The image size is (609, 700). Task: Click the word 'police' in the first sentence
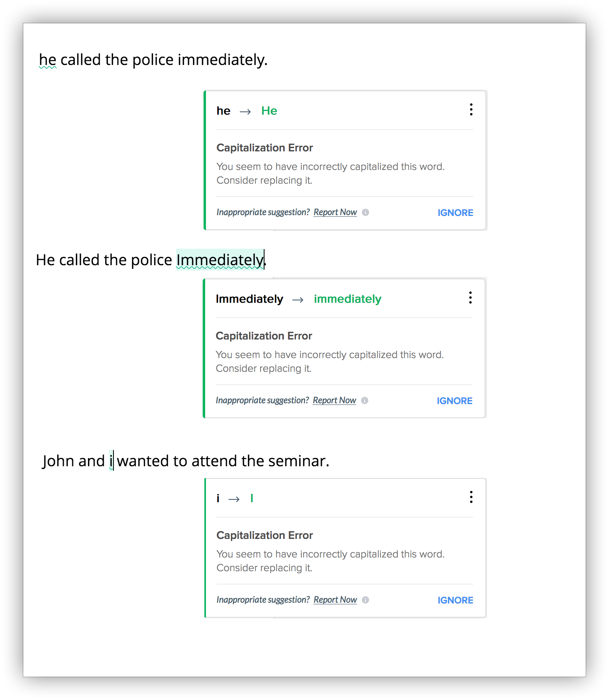153,60
